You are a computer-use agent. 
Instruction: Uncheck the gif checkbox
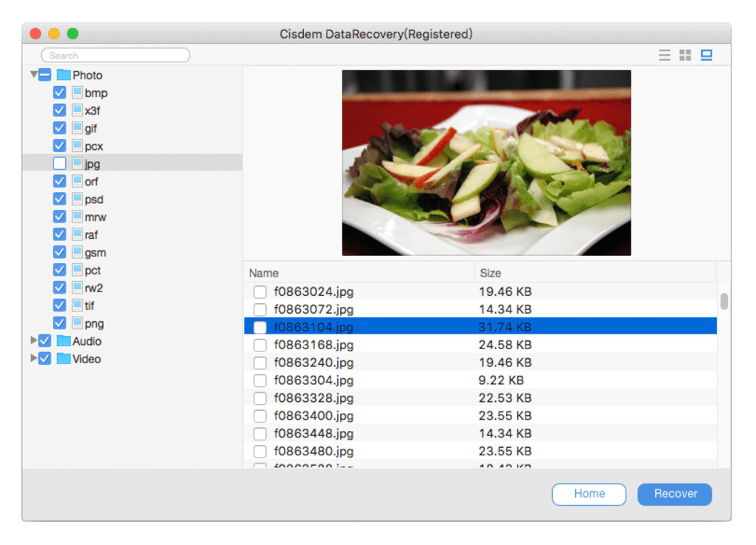tap(59, 128)
